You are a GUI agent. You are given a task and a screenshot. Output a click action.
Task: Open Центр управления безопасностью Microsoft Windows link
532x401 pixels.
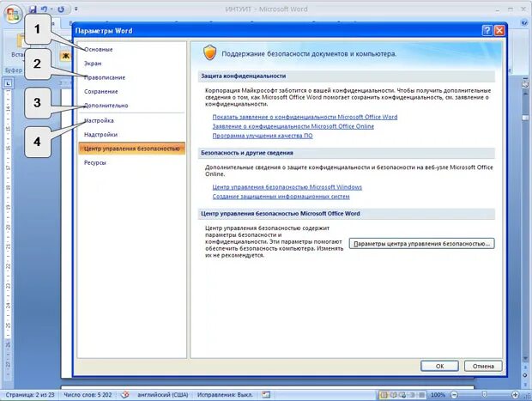287,187
